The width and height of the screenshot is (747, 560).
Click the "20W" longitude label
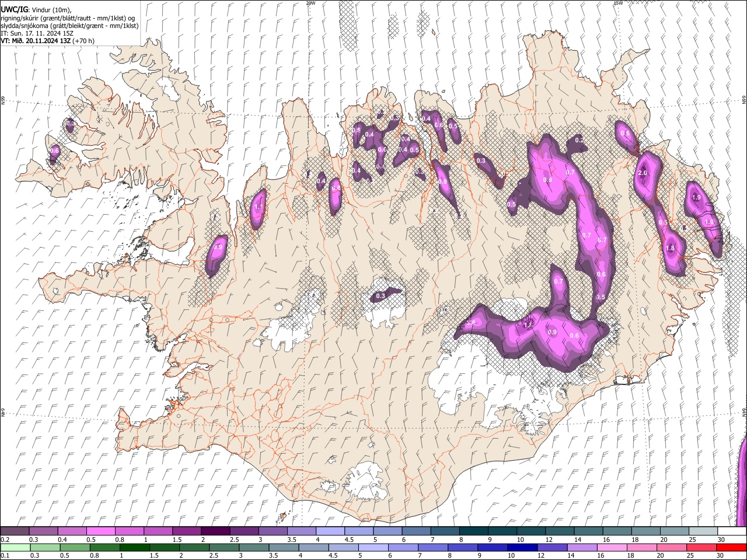[x=310, y=3]
